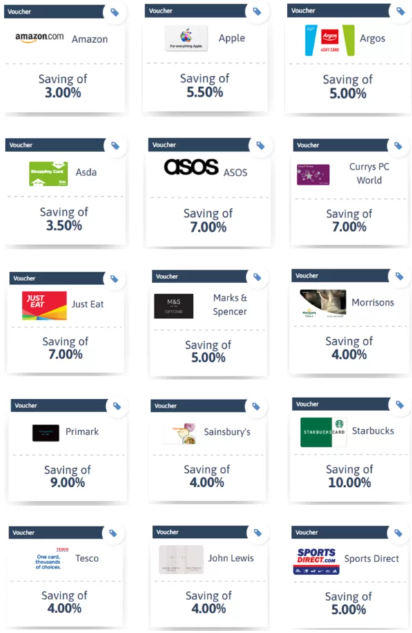The height and width of the screenshot is (633, 412).
Task: Click the tag icon on Just Eat voucher
Action: [x=114, y=279]
